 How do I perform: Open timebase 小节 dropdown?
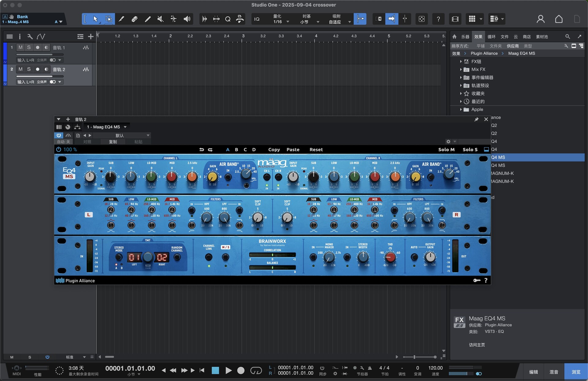[x=310, y=22]
